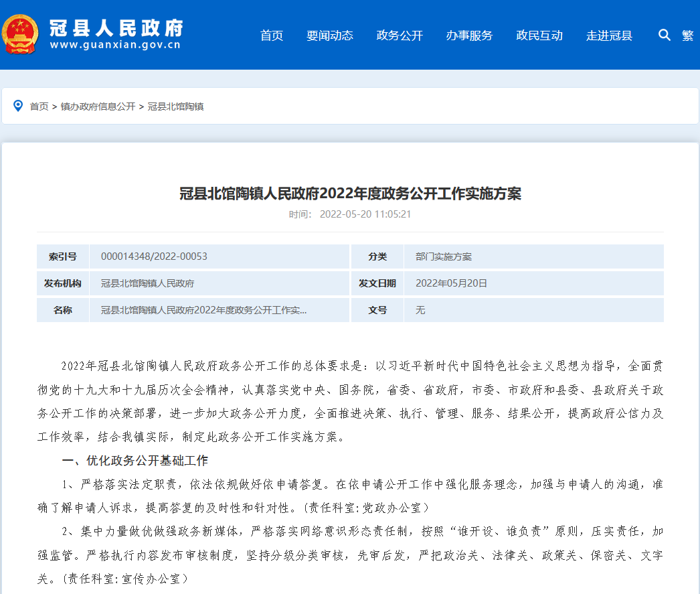
Task: Click the article title heading
Action: pyautogui.click(x=350, y=194)
